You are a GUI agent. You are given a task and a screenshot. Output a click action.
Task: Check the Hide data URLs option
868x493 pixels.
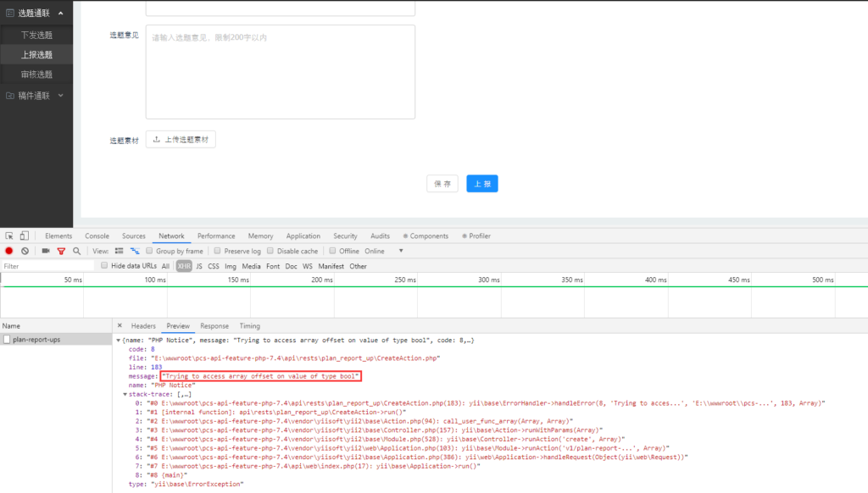(x=106, y=265)
